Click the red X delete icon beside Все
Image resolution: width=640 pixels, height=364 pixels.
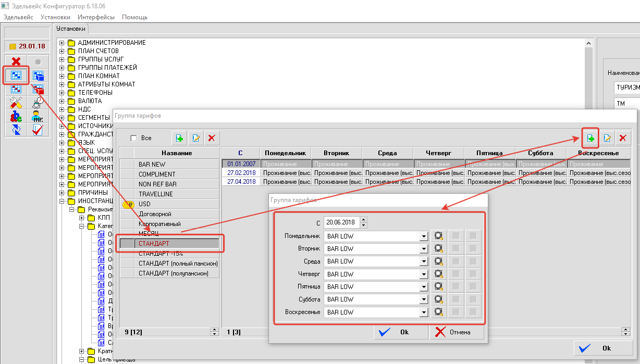click(212, 138)
